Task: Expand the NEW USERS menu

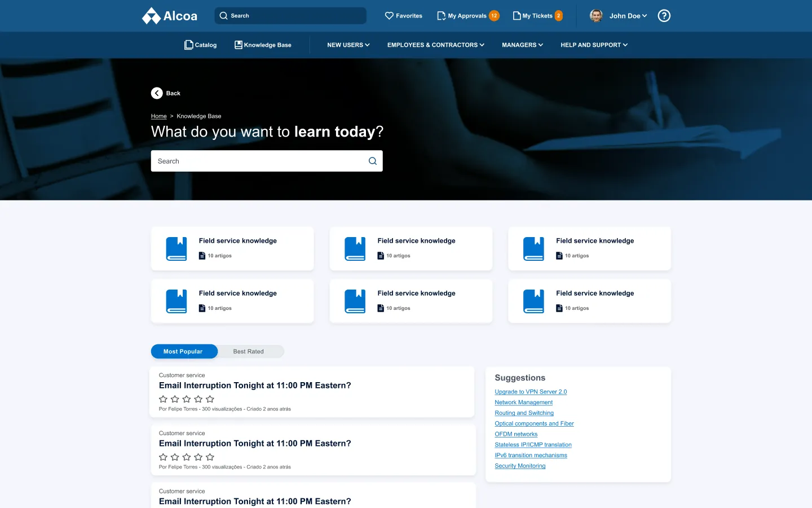Action: [x=348, y=45]
